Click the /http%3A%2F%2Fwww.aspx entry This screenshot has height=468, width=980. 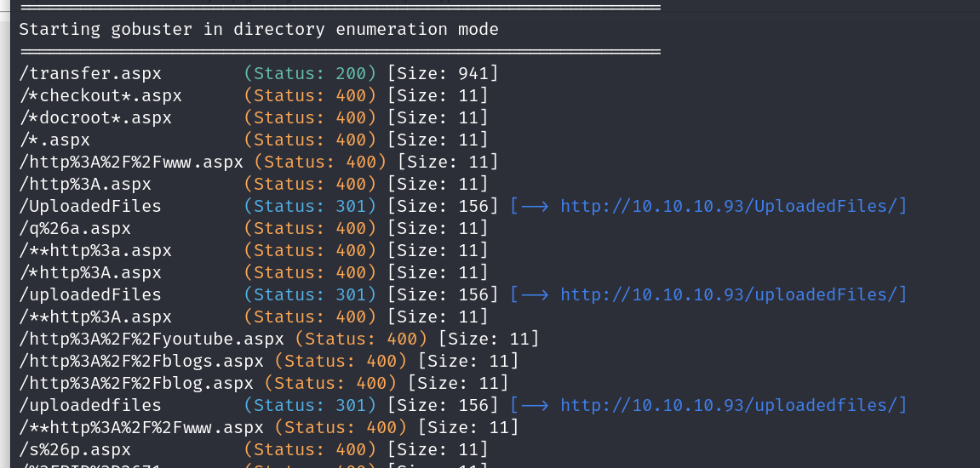click(x=130, y=162)
